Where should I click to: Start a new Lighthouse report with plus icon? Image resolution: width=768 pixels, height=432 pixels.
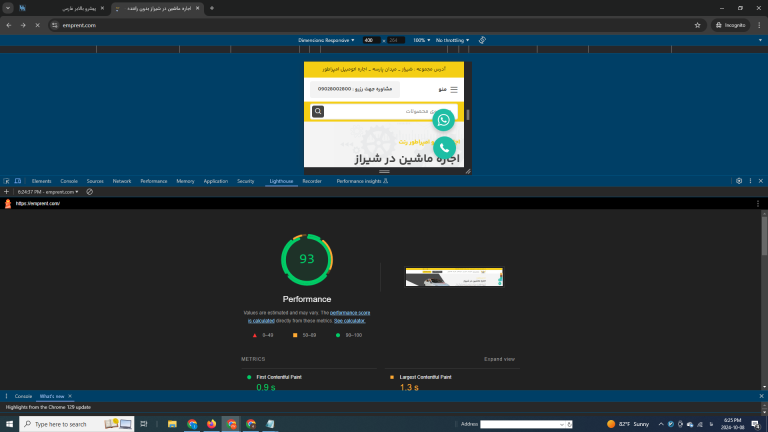pyautogui.click(x=6, y=192)
